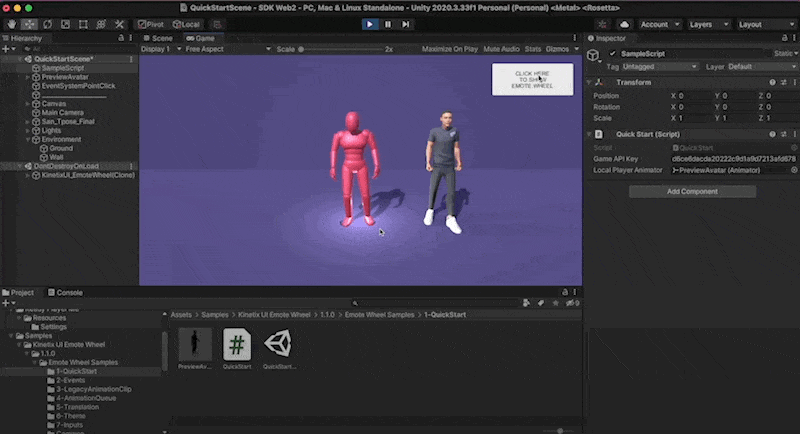
Task: Click Search by Type icon in Project
Action: pos(526,303)
